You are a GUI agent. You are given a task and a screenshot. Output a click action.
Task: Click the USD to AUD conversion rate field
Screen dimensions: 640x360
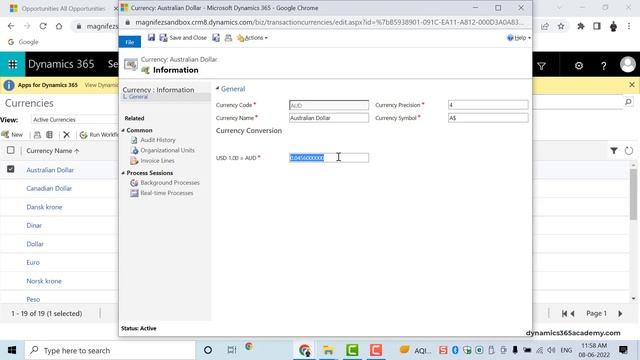coord(329,158)
